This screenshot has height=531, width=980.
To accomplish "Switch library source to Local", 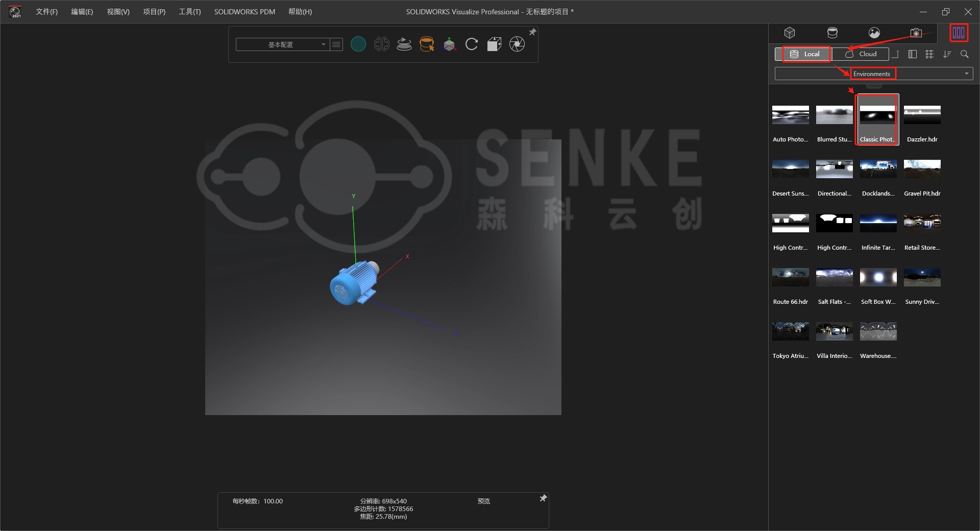I will pyautogui.click(x=803, y=54).
